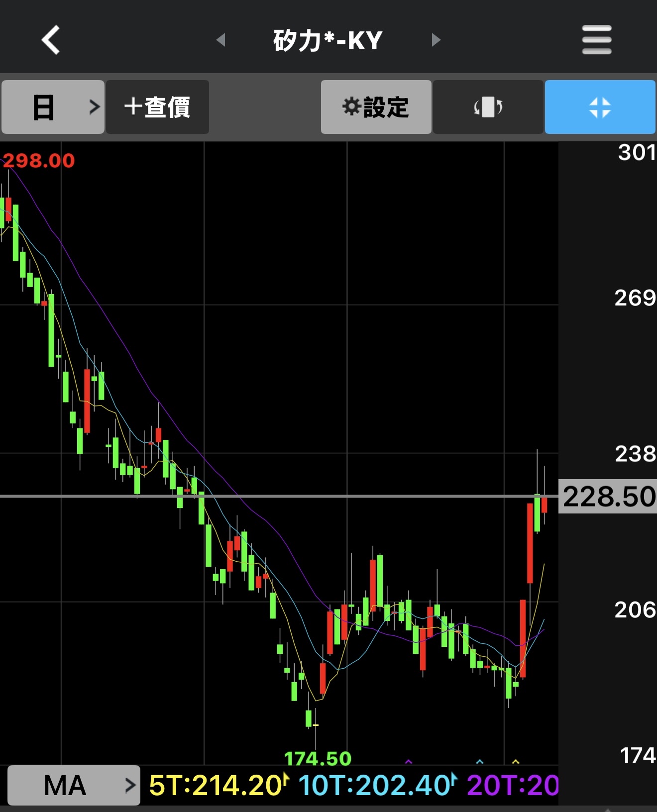This screenshot has width=657, height=812.
Task: Click the gear icon in 設定
Action: tap(351, 106)
